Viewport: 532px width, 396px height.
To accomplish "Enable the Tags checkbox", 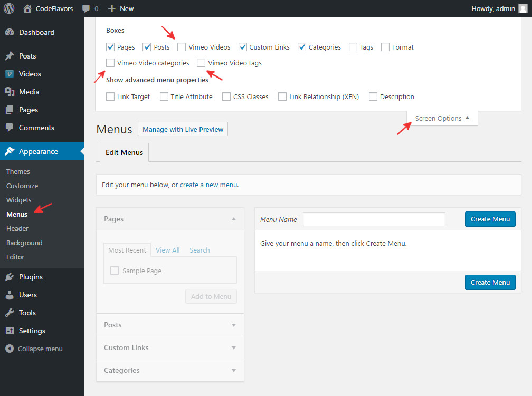I will tap(353, 47).
